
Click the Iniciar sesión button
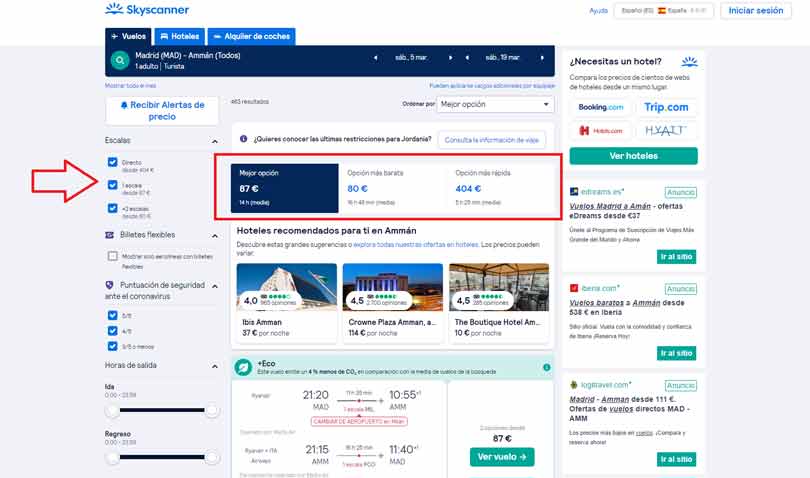point(755,11)
